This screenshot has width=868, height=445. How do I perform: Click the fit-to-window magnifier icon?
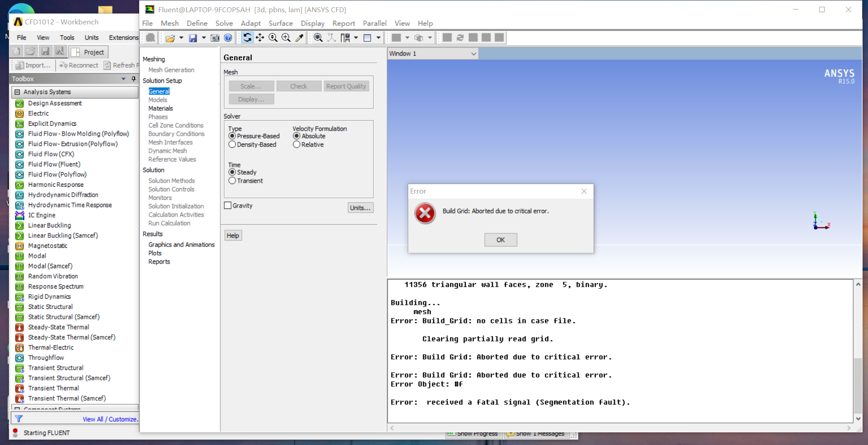click(x=318, y=38)
